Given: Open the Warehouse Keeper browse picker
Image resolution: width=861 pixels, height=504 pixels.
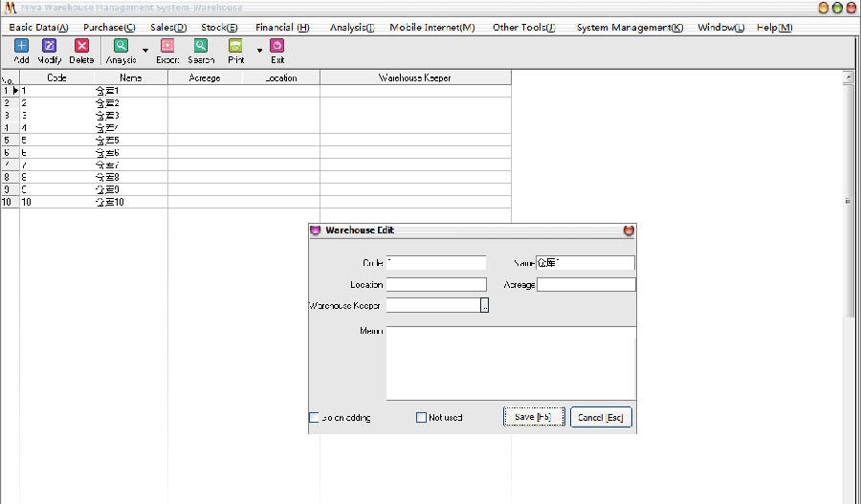Looking at the screenshot, I should pyautogui.click(x=484, y=306).
